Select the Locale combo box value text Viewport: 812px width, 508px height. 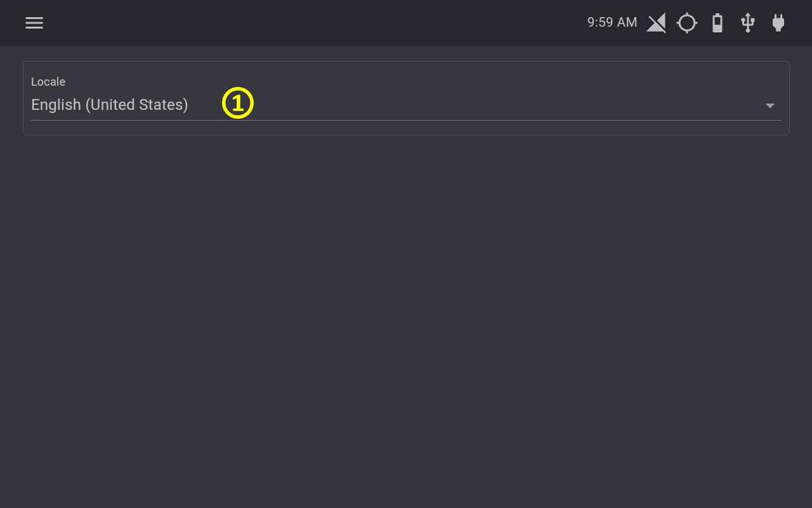click(x=110, y=105)
